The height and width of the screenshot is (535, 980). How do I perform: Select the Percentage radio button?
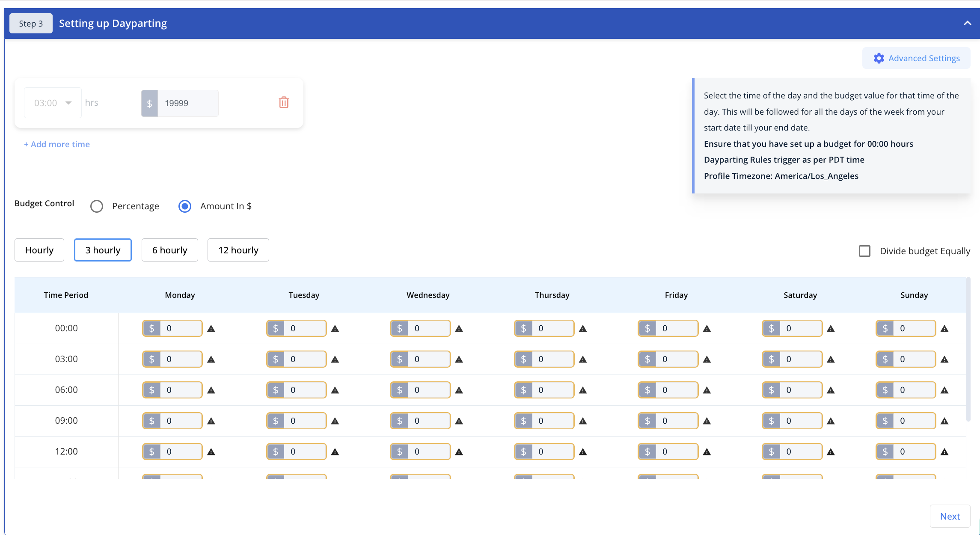click(96, 205)
